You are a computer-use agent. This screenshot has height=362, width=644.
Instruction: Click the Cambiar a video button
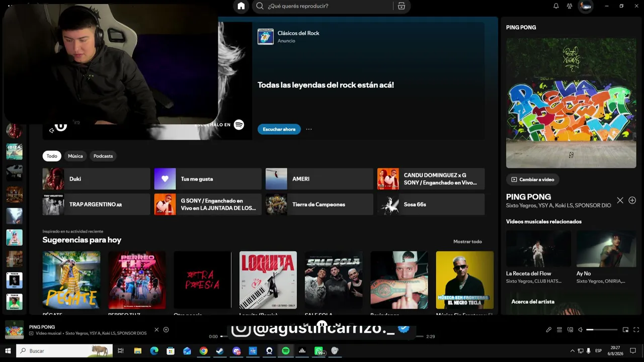(x=533, y=179)
